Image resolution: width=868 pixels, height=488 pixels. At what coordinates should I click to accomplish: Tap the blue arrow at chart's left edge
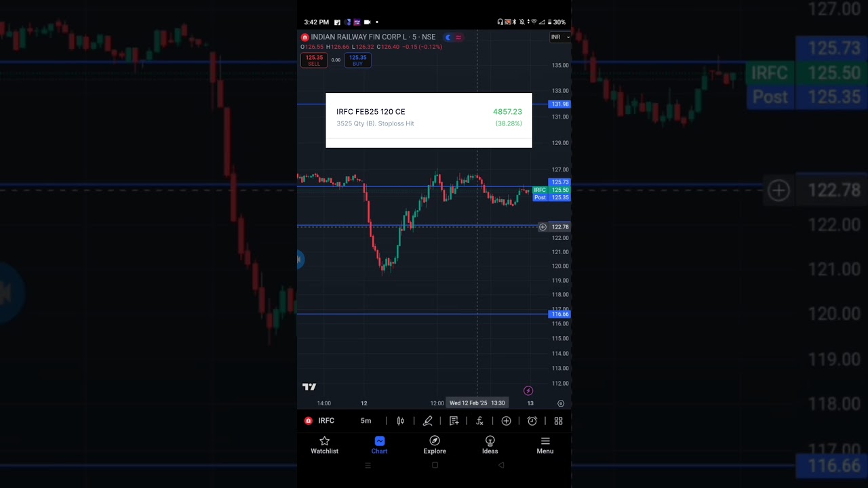[x=300, y=259]
